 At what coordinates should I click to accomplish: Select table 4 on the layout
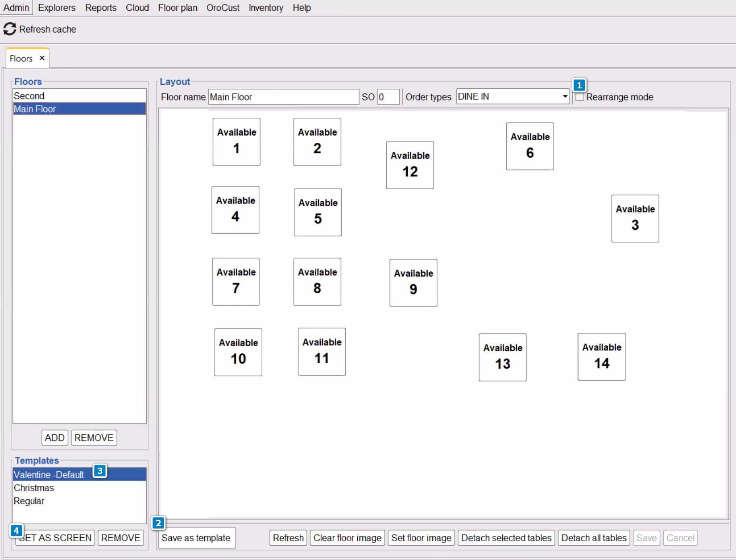[236, 210]
